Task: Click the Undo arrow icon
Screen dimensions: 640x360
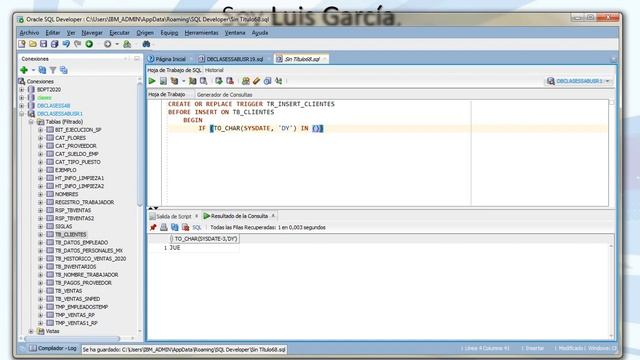Action: (66, 44)
